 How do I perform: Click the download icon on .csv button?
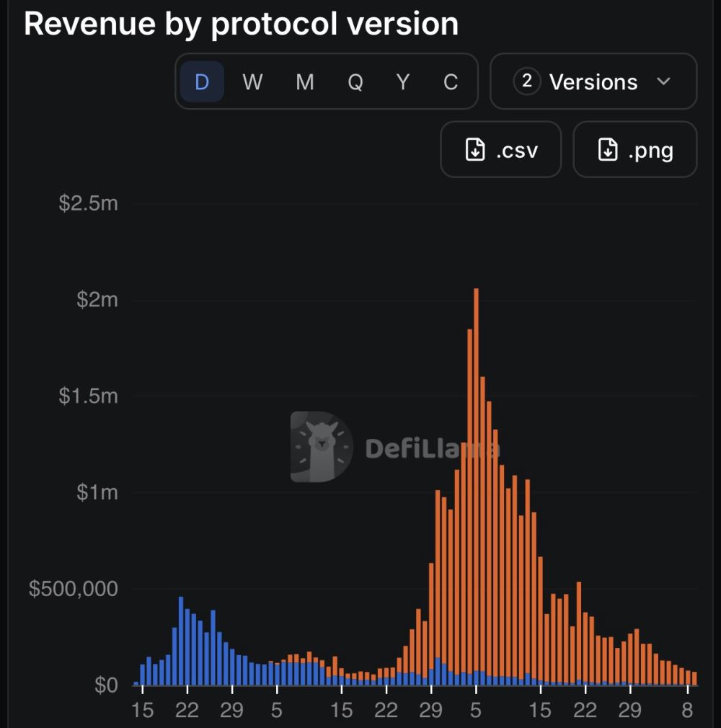(475, 149)
